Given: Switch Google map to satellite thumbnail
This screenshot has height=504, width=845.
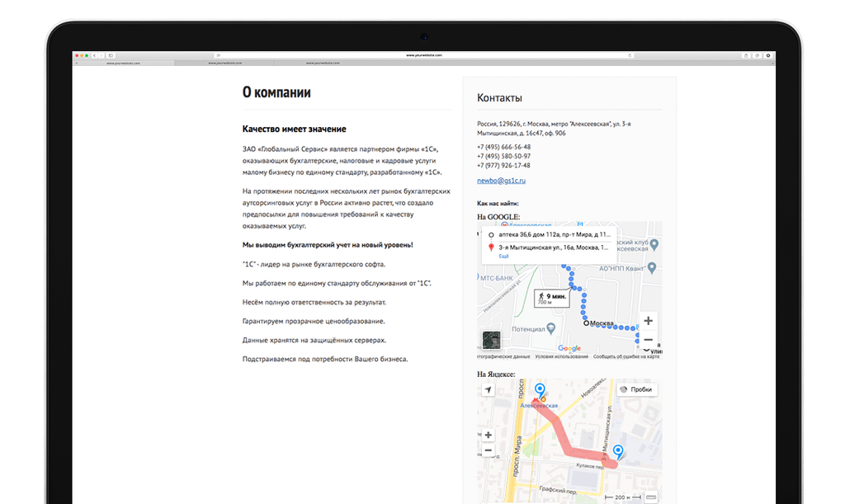Looking at the screenshot, I should tap(492, 341).
